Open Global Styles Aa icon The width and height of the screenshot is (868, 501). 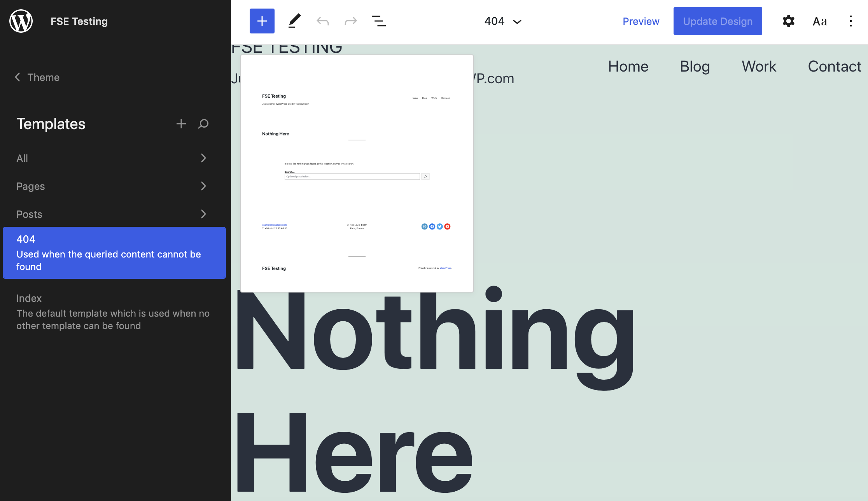pos(819,21)
